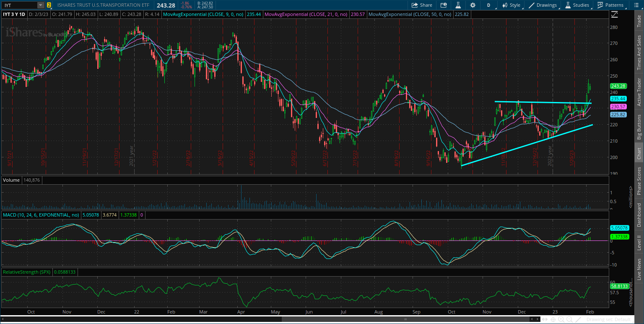Click the 225.82 EMA price bubble
The height and width of the screenshot is (324, 644).
click(618, 115)
